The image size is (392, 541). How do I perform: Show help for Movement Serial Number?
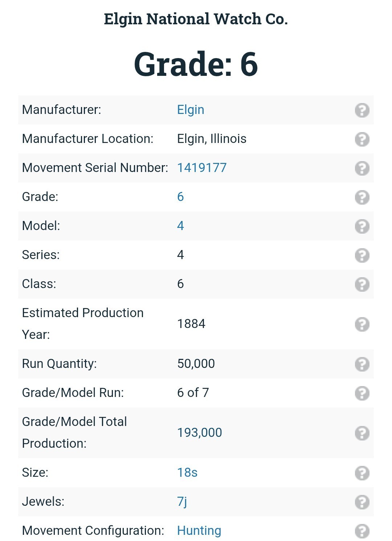tap(362, 168)
